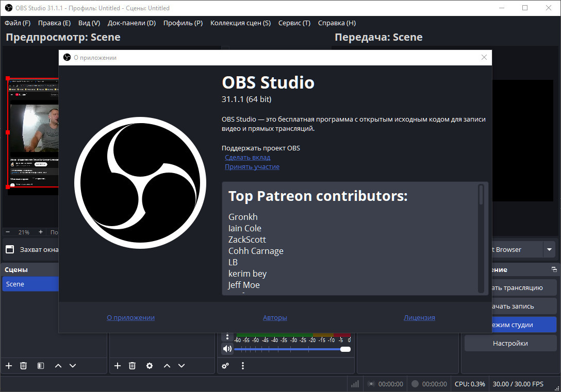Image resolution: width=561 pixels, height=392 pixels.
Task: Click contributor name ZackScott
Action: tap(247, 240)
